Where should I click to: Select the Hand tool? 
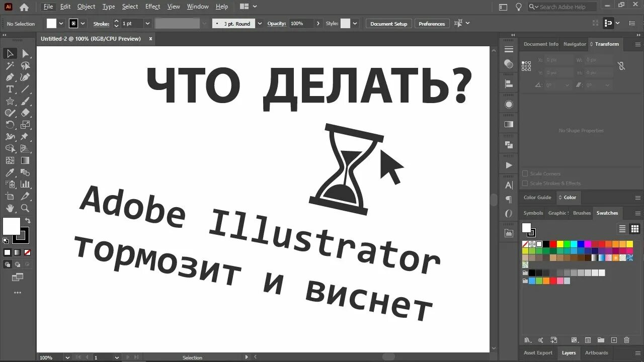tap(10, 208)
